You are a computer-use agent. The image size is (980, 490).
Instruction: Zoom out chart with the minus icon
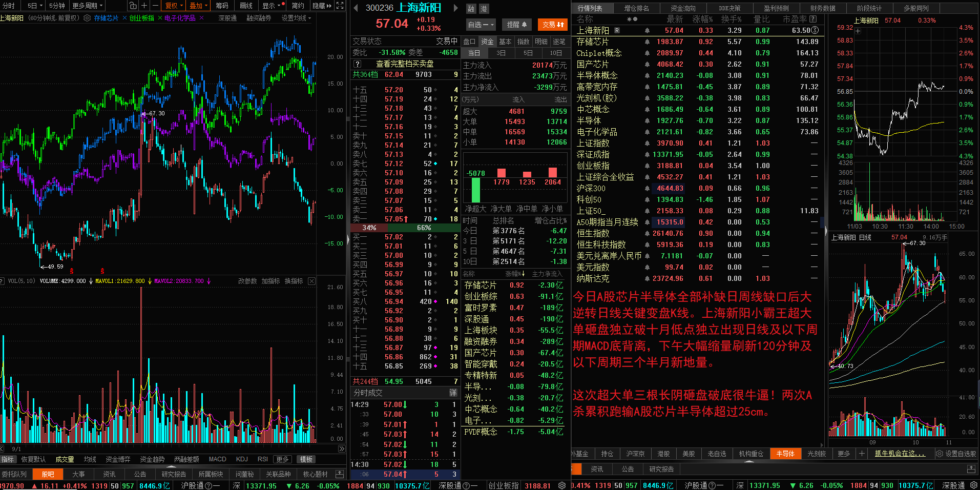tap(155, 6)
